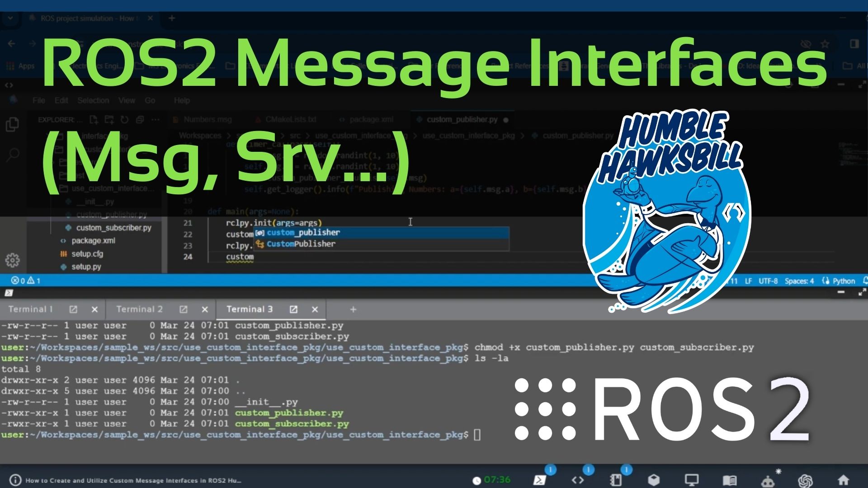Switch to Terminal 2 tab
The height and width of the screenshot is (488, 868).
tap(140, 309)
